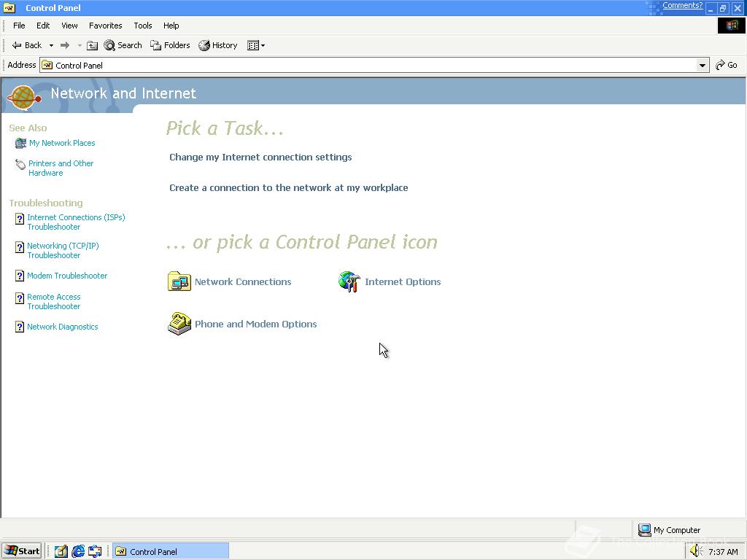Open the Edit menu
Viewport: 747px width, 560px height.
click(x=43, y=26)
